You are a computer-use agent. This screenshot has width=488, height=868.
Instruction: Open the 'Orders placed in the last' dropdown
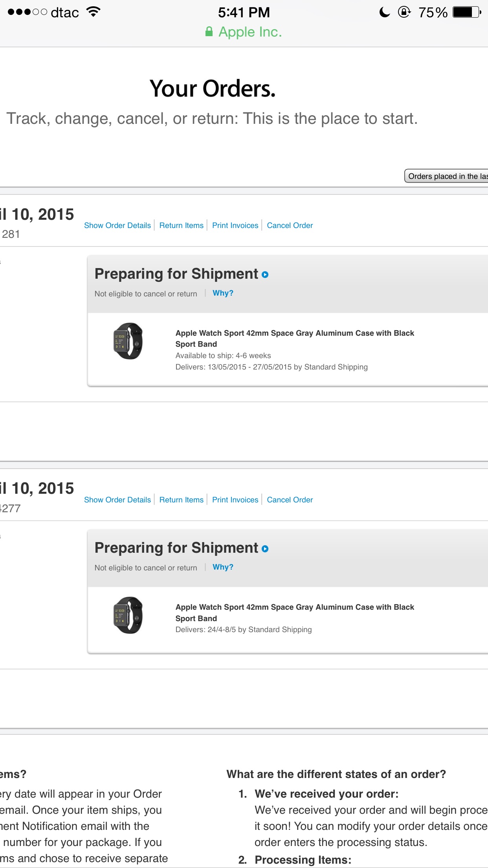point(446,176)
